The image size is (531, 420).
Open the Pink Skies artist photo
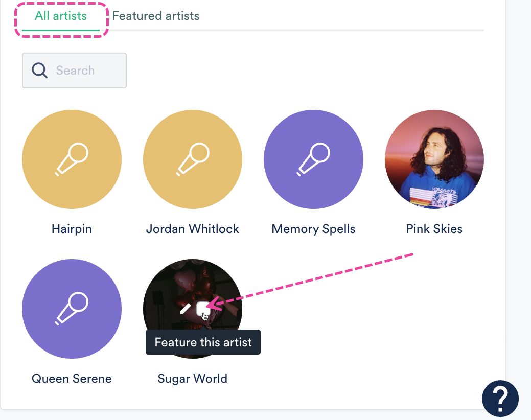pos(434,159)
